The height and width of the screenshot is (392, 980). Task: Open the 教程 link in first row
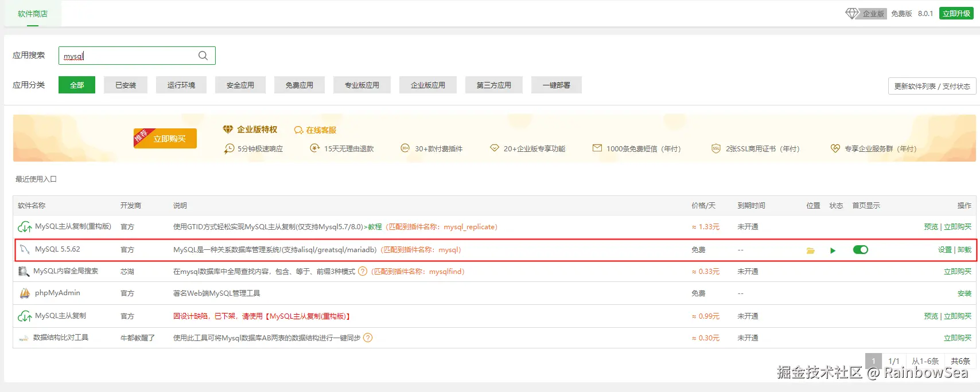(x=375, y=227)
